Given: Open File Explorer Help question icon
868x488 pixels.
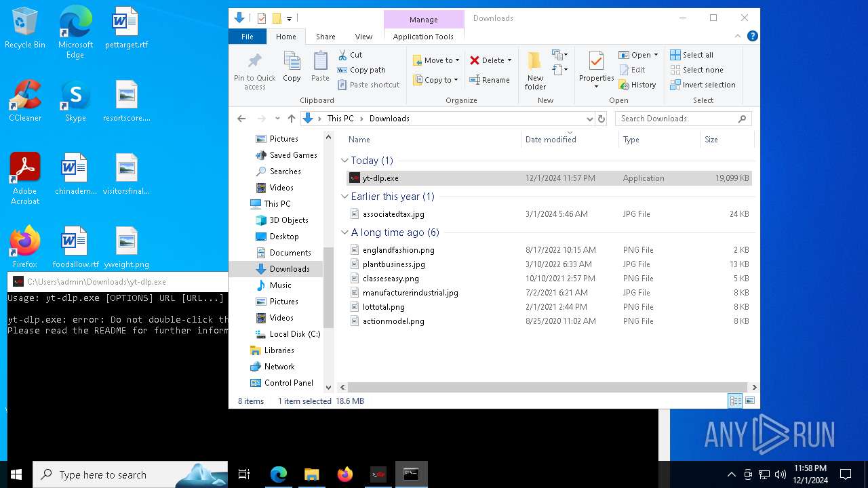Looking at the screenshot, I should [x=752, y=37].
